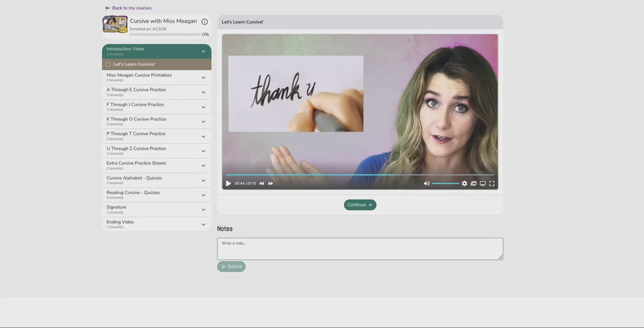Image resolution: width=644 pixels, height=328 pixels.
Task: Click the cast to screen icon
Action: click(x=482, y=183)
